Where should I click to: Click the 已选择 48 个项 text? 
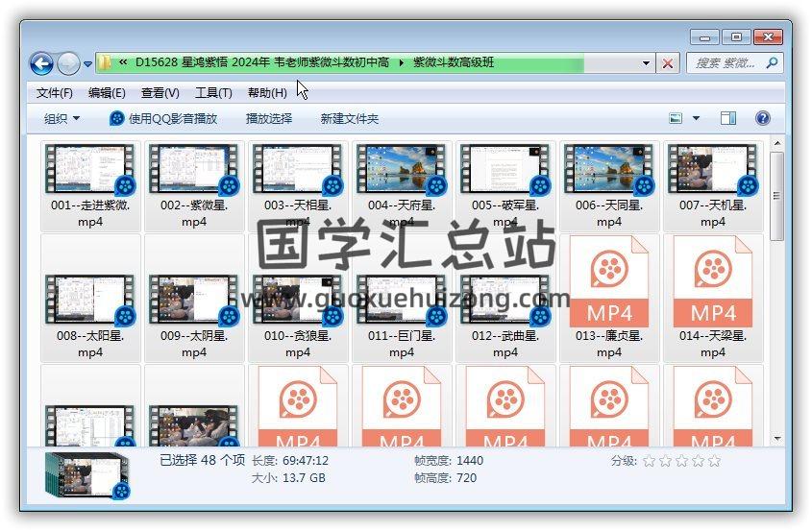[202, 460]
